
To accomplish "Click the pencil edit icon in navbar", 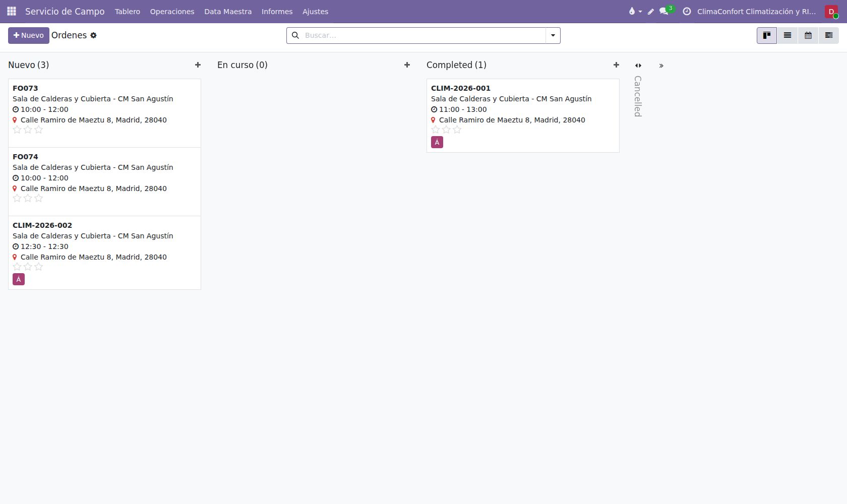I will 651,12.
